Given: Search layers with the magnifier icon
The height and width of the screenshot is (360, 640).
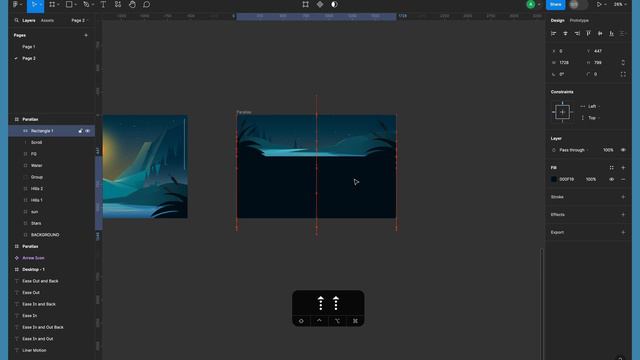Looking at the screenshot, I should click(16, 20).
